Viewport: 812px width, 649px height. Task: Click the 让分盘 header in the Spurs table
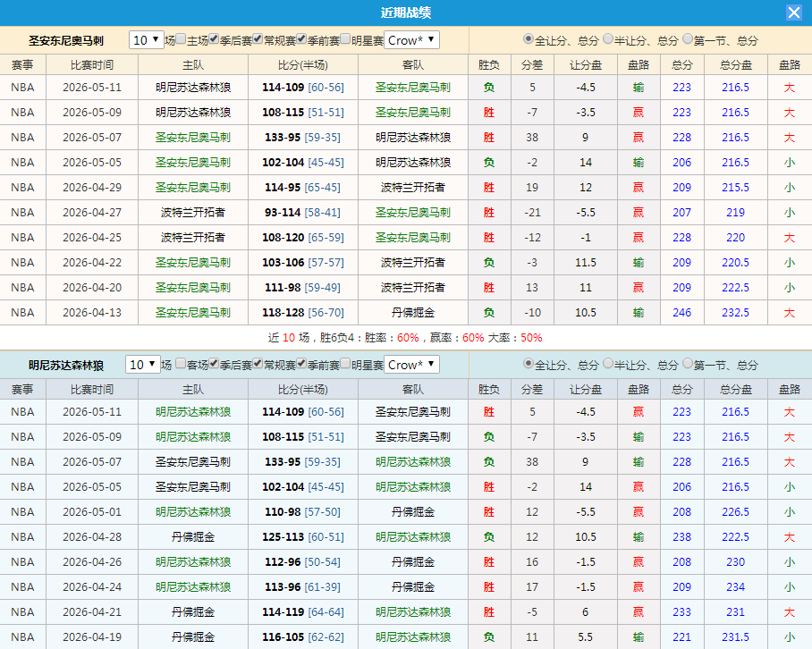click(x=586, y=65)
